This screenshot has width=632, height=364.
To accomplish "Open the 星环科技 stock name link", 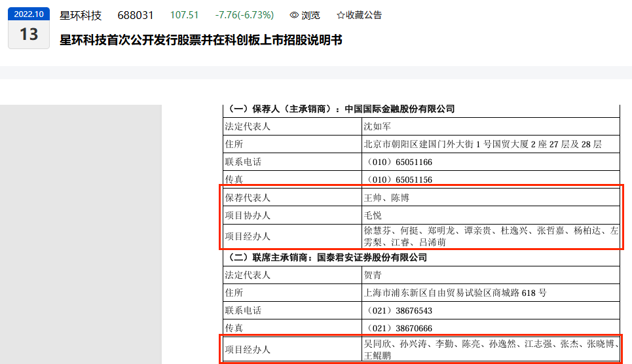I will pyautogui.click(x=81, y=15).
